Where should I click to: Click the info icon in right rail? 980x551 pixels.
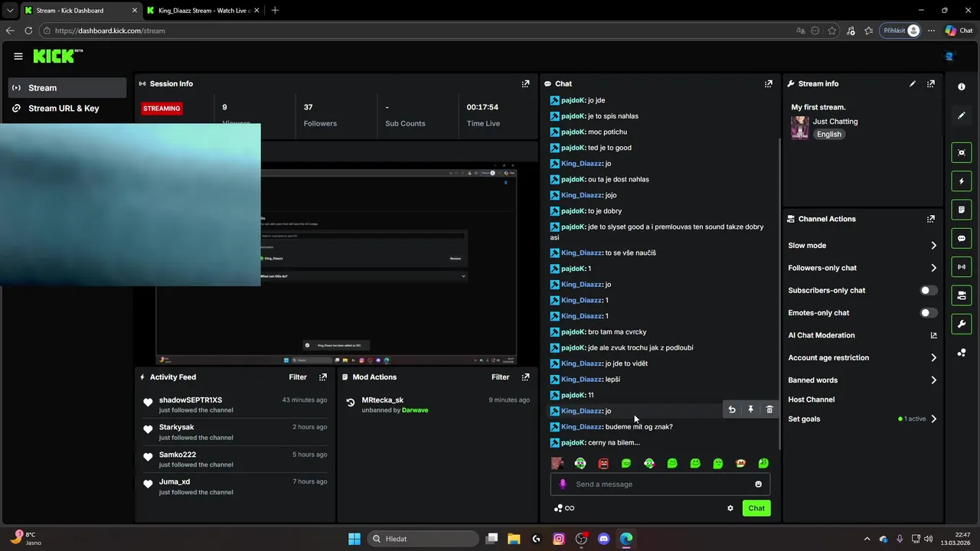coord(962,86)
